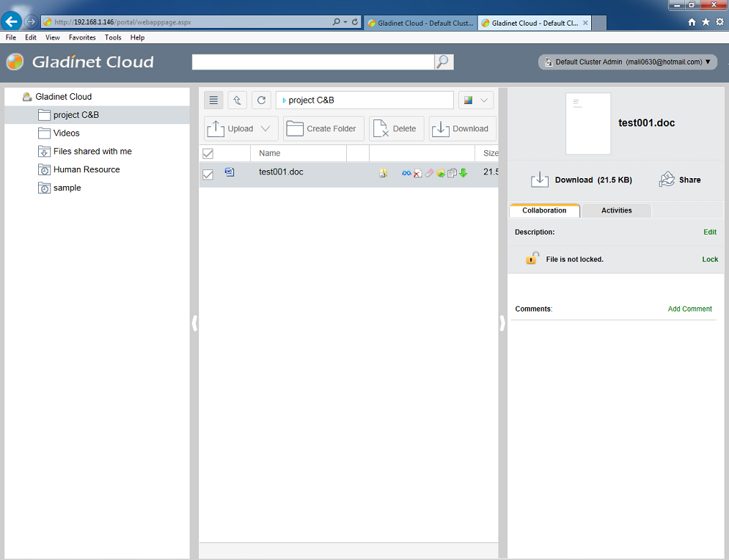Click the Human Resource folder icon

click(44, 169)
